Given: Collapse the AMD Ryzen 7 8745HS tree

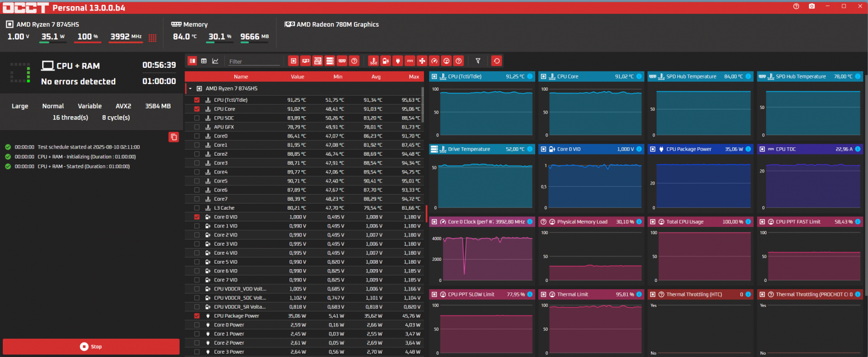Looking at the screenshot, I should (x=190, y=88).
